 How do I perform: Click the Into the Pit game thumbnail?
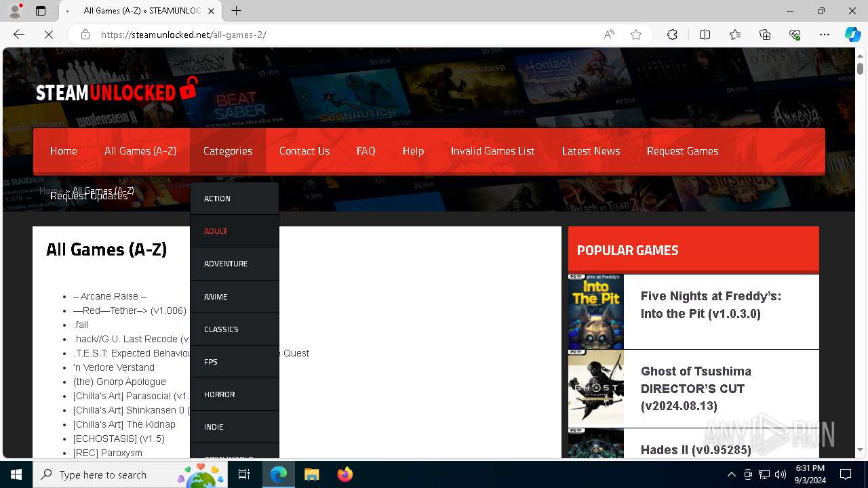pos(596,312)
